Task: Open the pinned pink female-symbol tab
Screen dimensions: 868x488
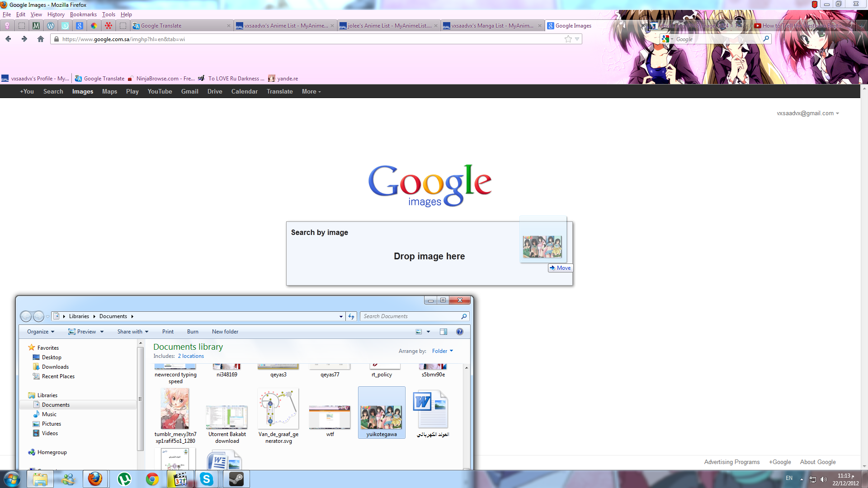Action: coord(7,26)
